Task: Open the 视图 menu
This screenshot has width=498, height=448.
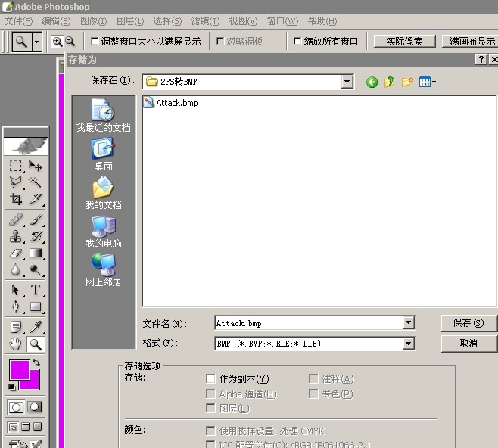Action: (x=243, y=21)
